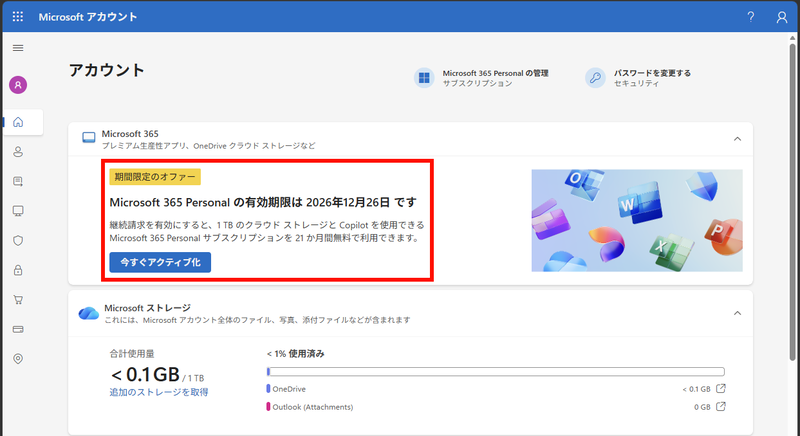Viewport: 800px width, 436px height.
Task: Click the < 1% 使用済み label
Action: tap(295, 353)
